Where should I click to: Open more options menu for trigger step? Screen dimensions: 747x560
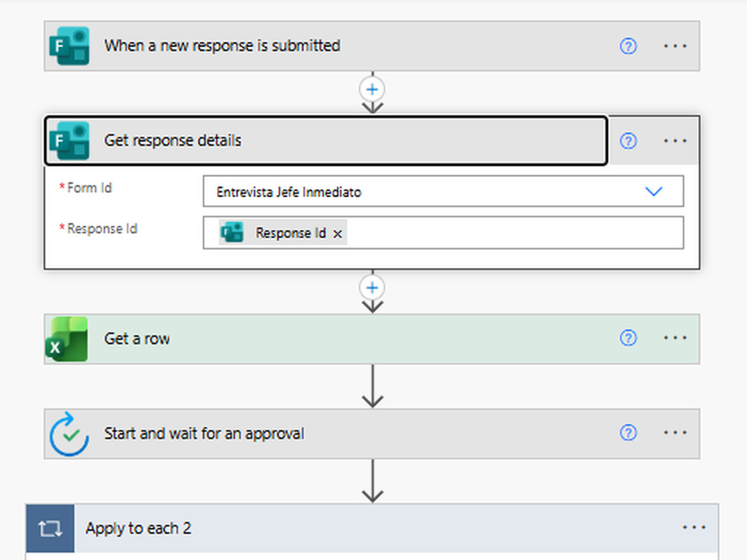[675, 46]
